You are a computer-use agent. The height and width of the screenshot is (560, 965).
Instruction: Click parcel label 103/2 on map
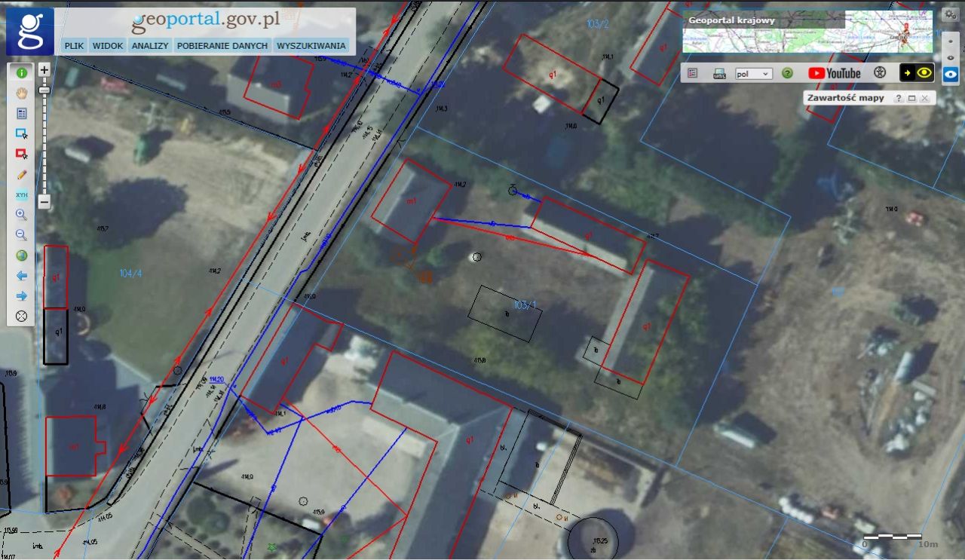click(x=597, y=24)
